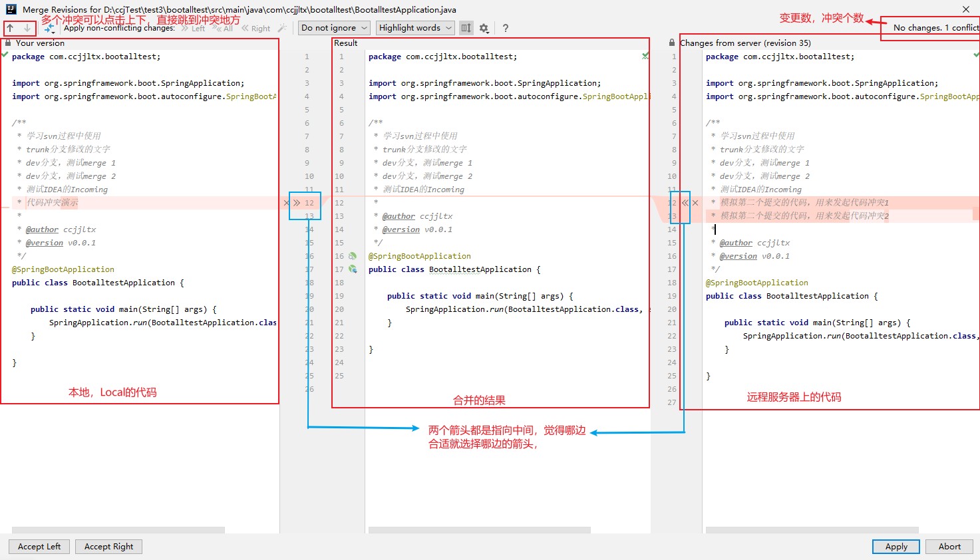Image resolution: width=980 pixels, height=560 pixels.
Task: Accept left change using the >> gutter arrow
Action: pos(297,203)
